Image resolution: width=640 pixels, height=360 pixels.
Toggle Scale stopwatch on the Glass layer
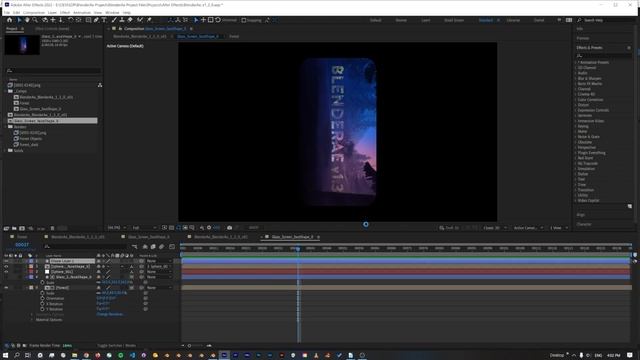tap(42, 282)
